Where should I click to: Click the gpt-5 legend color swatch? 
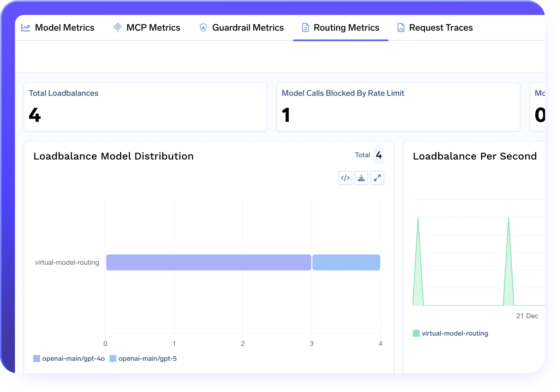tap(113, 359)
